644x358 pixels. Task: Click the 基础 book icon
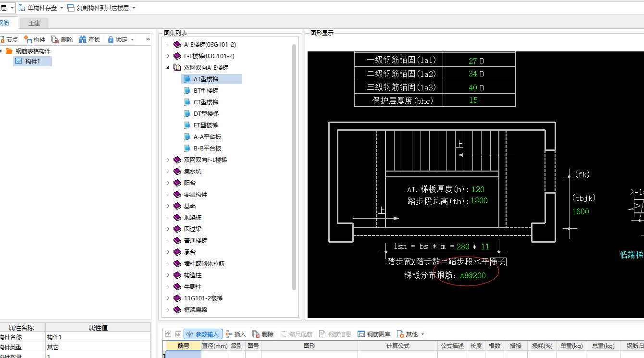coord(177,206)
